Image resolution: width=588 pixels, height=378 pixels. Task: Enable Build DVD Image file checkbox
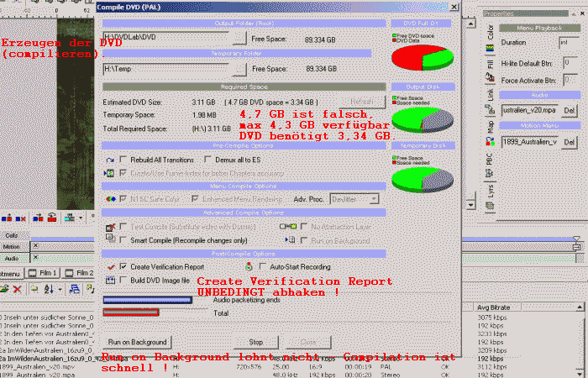[x=123, y=280]
